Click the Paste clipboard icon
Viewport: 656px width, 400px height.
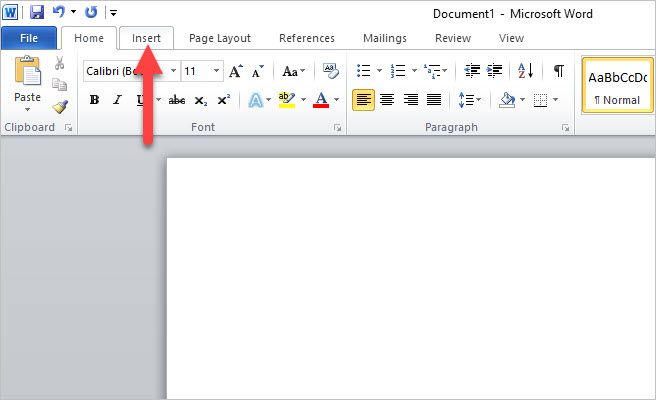coord(28,71)
